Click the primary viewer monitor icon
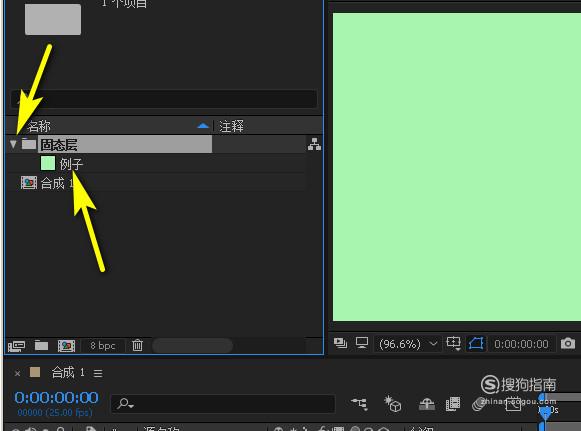Image resolution: width=581 pixels, height=431 pixels. [x=362, y=343]
